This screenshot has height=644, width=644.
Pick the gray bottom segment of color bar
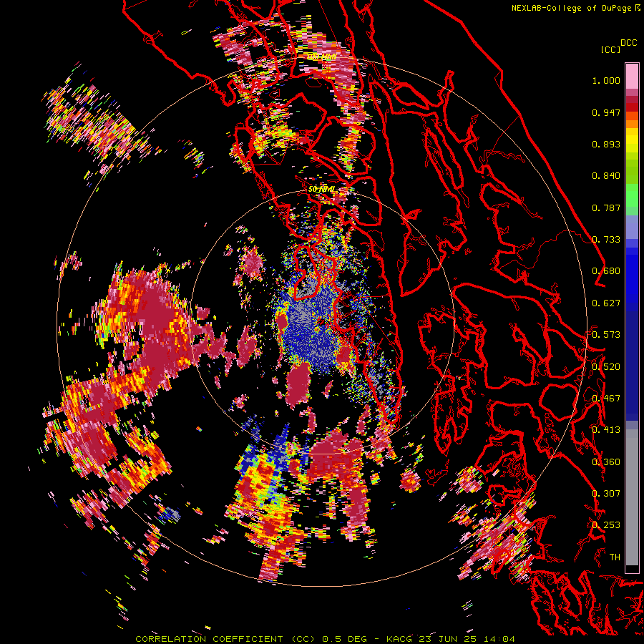coord(632,497)
